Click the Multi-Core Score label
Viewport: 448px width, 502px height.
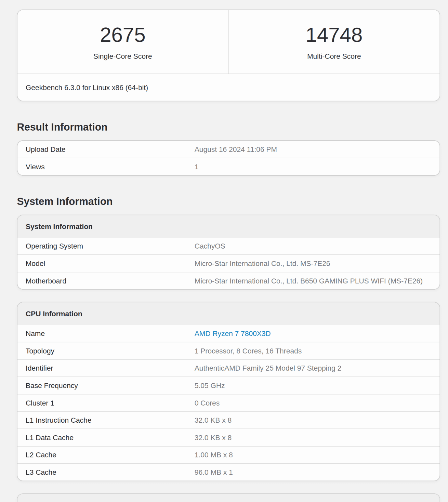pyautogui.click(x=334, y=56)
